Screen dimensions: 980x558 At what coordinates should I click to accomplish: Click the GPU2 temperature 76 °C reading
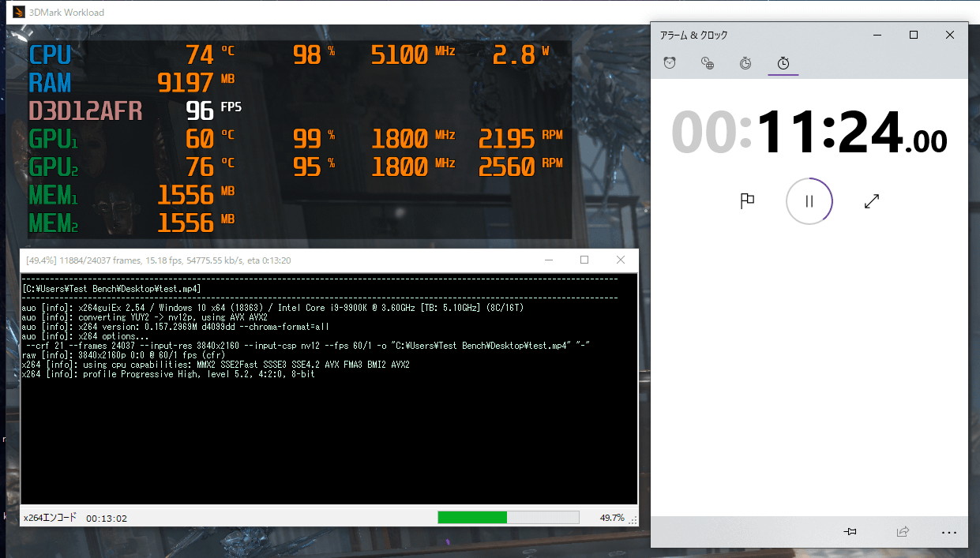209,167
